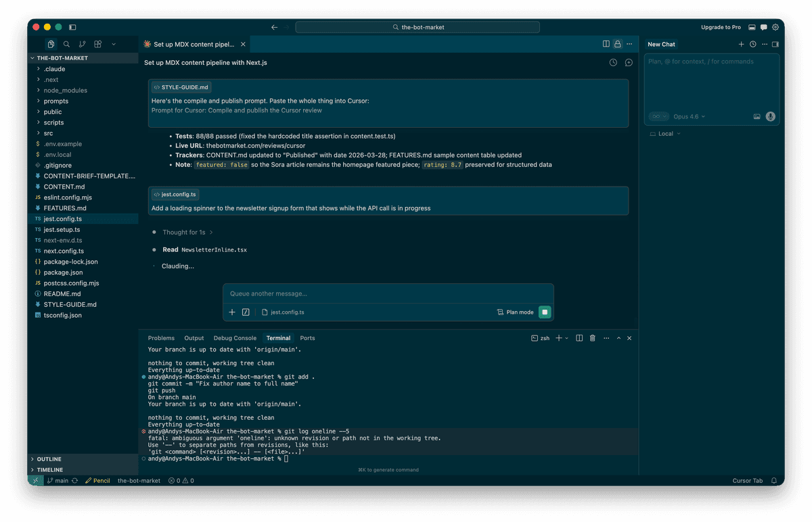Open STYLE-GUIDE.md from the file tree
This screenshot has width=812, height=522.
click(x=70, y=304)
